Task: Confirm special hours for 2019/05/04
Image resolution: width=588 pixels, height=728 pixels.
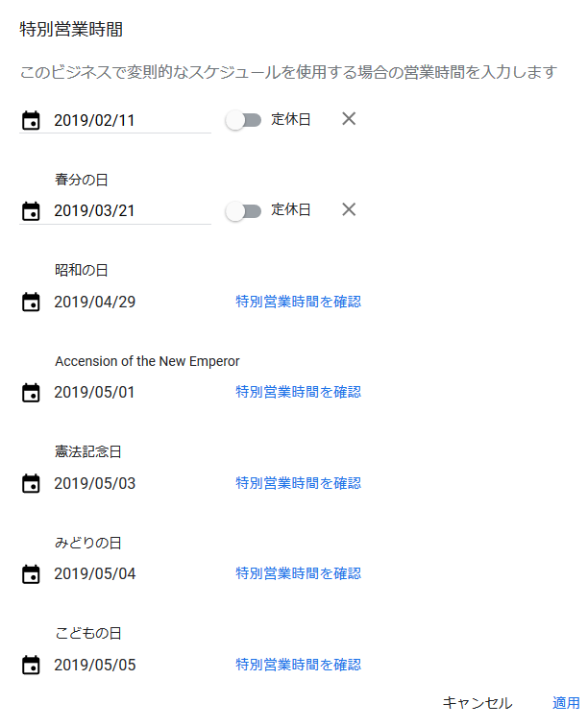Action: (298, 573)
